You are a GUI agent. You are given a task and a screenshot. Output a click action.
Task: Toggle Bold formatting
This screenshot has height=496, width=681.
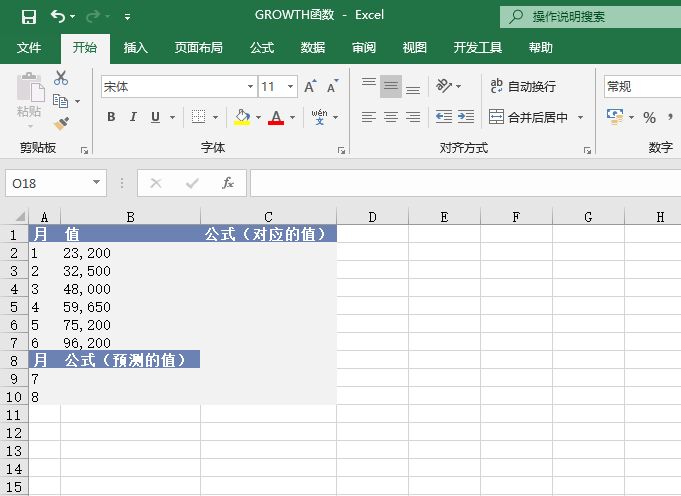coord(111,117)
